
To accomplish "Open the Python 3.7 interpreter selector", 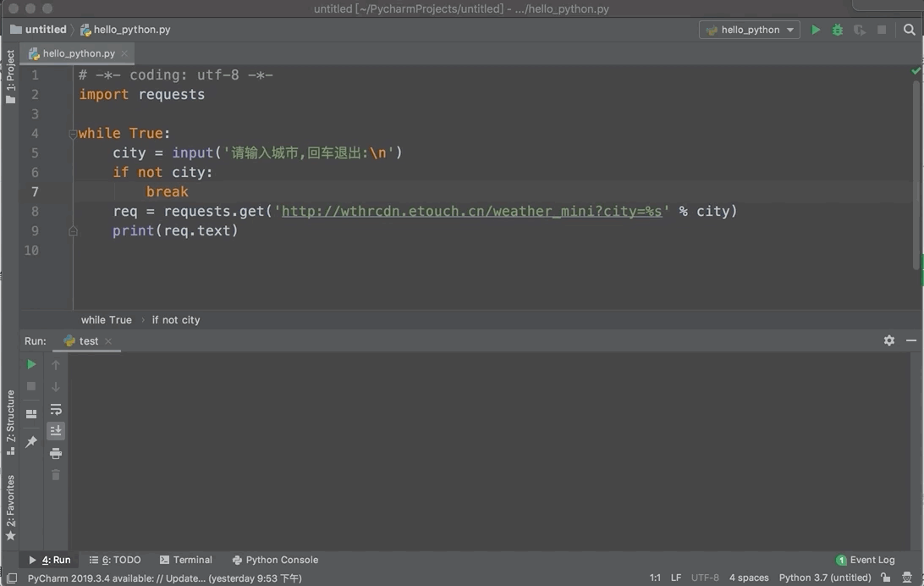I will tap(824, 578).
